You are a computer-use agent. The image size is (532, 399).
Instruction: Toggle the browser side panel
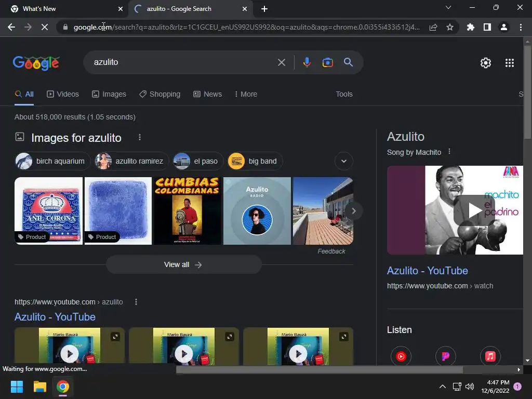click(x=487, y=27)
